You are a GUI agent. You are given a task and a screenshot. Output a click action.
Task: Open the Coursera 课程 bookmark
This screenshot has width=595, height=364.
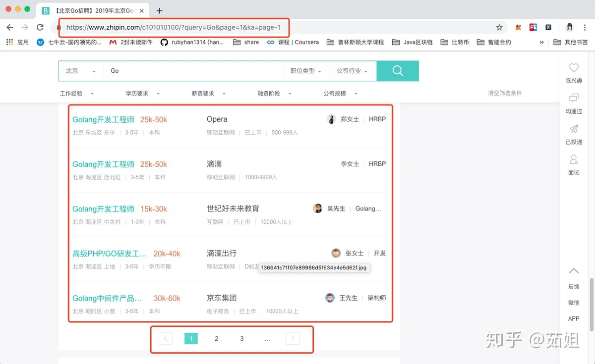[293, 42]
